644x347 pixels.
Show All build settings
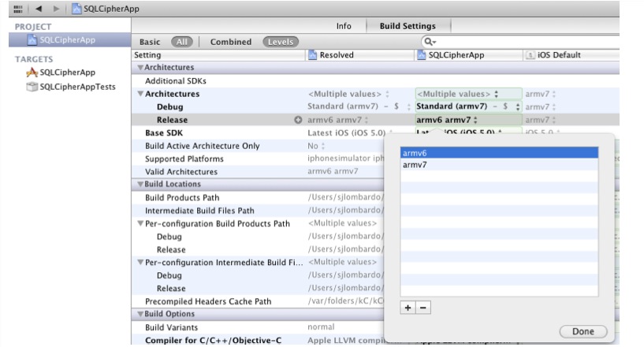coord(182,42)
